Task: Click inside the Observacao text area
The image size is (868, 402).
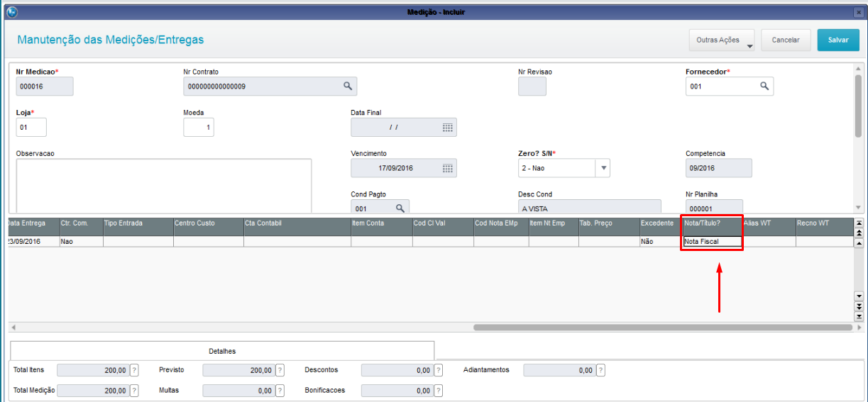Action: [x=164, y=186]
